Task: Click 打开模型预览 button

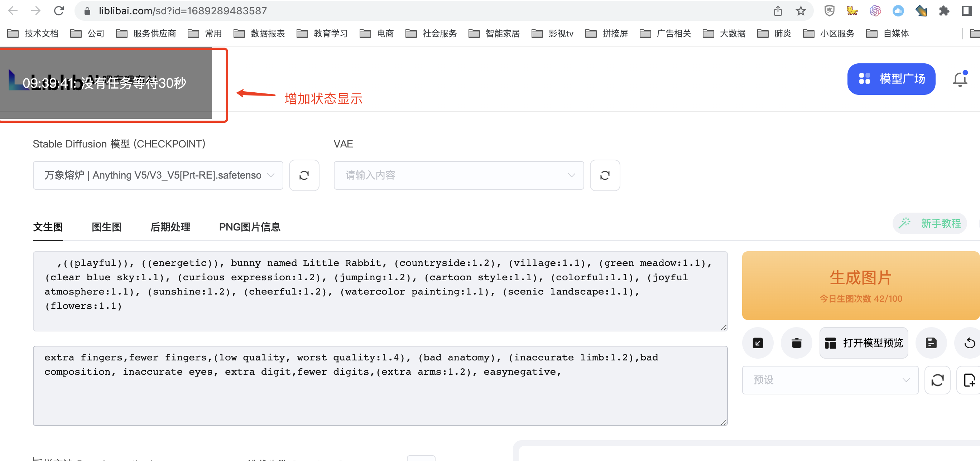Action: pyautogui.click(x=863, y=343)
